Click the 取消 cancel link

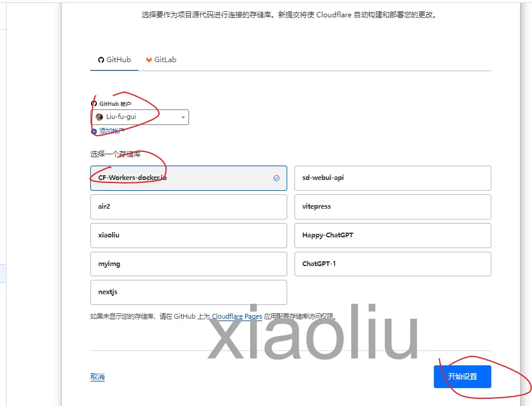pyautogui.click(x=98, y=377)
